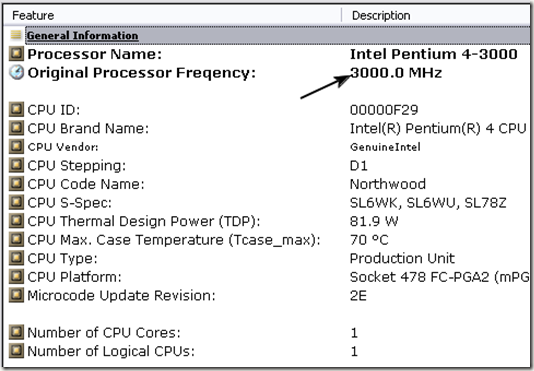534x371 pixels.
Task: Click the chip icon beside CPU Thermal Design Power
Action: (x=16, y=221)
